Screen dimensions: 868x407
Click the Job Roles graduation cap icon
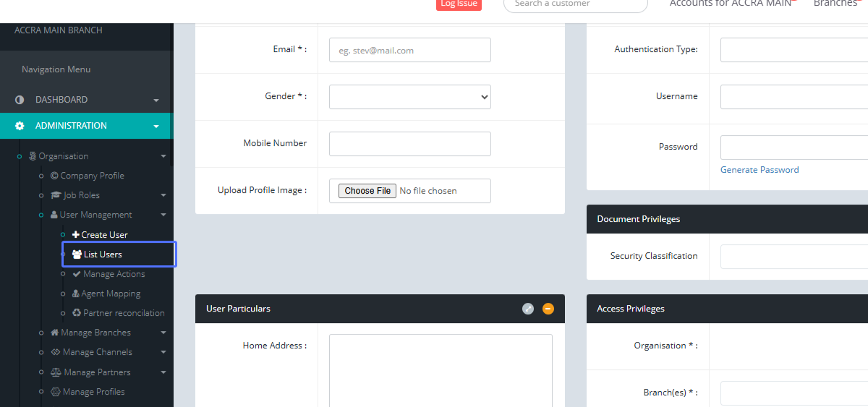[56, 195]
